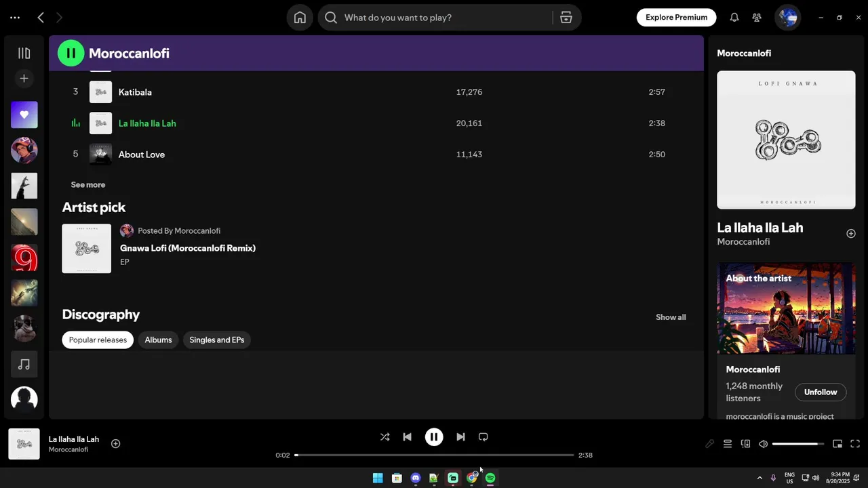Viewport: 868px width, 488px height.
Task: Open Windows Start menu
Action: click(x=378, y=478)
